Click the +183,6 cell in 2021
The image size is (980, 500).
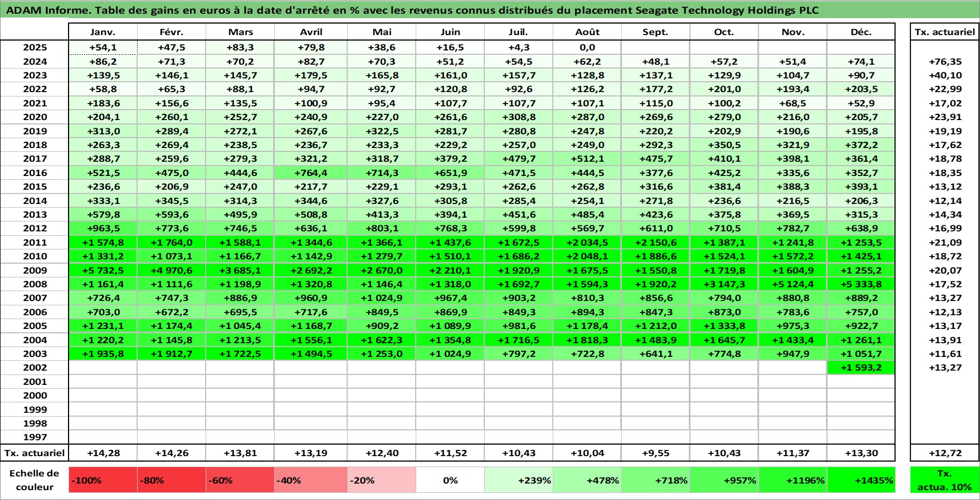103,103
